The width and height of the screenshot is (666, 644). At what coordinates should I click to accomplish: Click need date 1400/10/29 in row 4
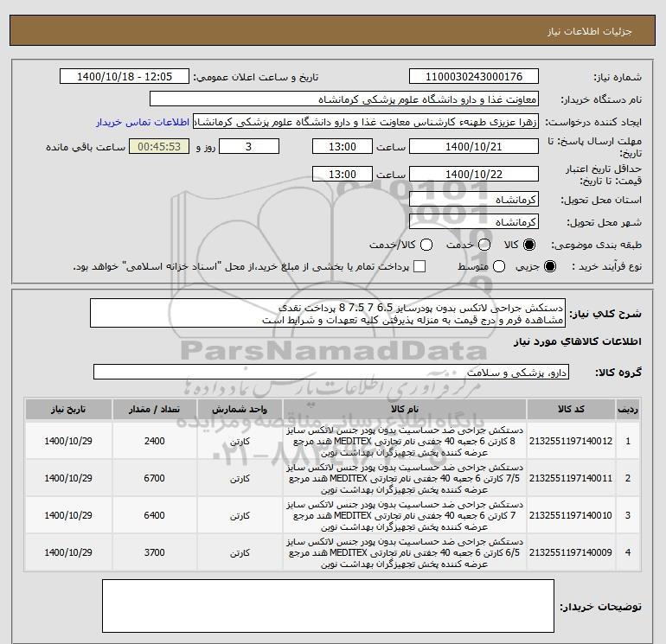point(68,552)
